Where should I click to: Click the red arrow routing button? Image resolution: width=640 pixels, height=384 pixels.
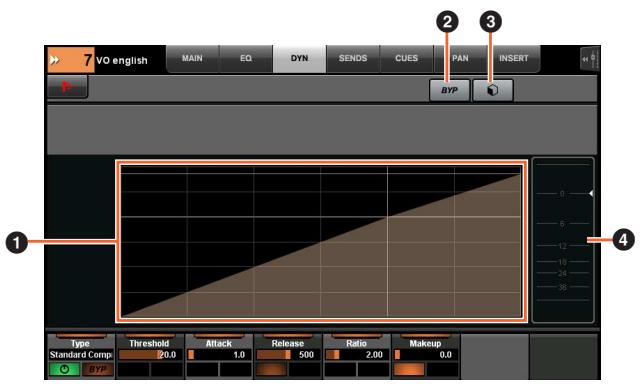pos(67,87)
